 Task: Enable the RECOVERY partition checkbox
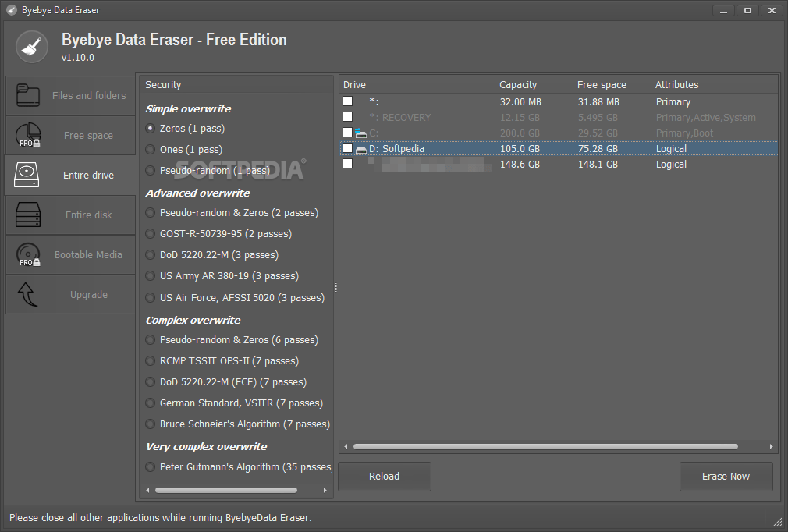[347, 116]
